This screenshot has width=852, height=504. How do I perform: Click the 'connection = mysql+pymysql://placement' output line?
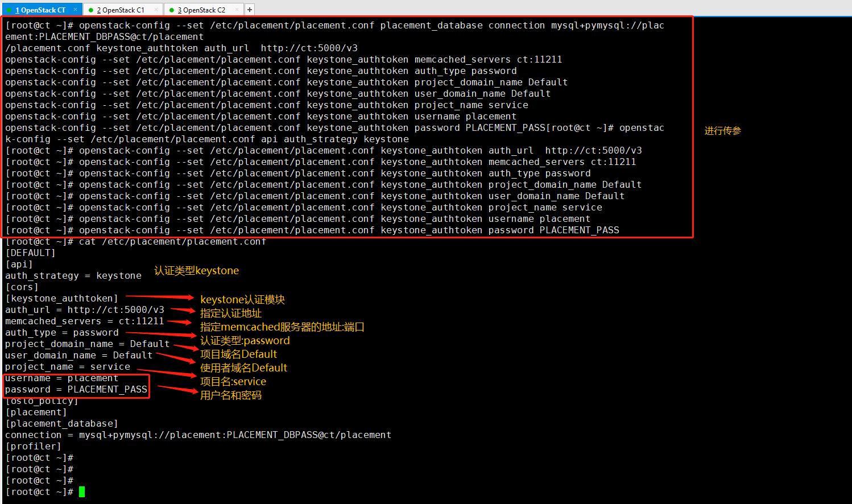pyautogui.click(x=198, y=435)
